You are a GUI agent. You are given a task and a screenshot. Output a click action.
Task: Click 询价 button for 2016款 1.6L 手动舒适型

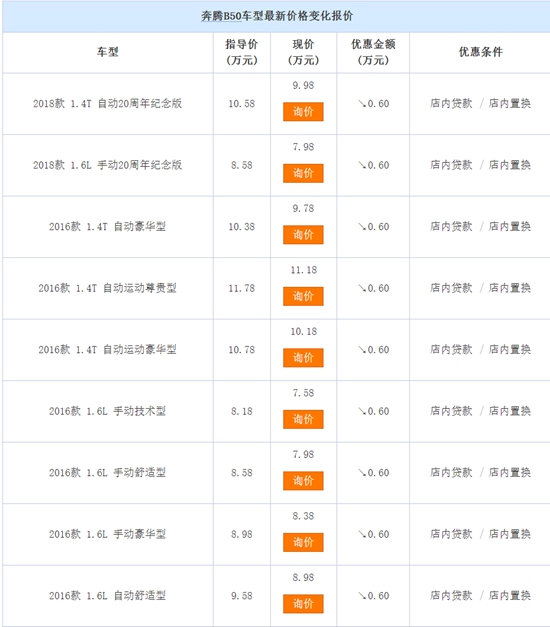[x=303, y=481]
